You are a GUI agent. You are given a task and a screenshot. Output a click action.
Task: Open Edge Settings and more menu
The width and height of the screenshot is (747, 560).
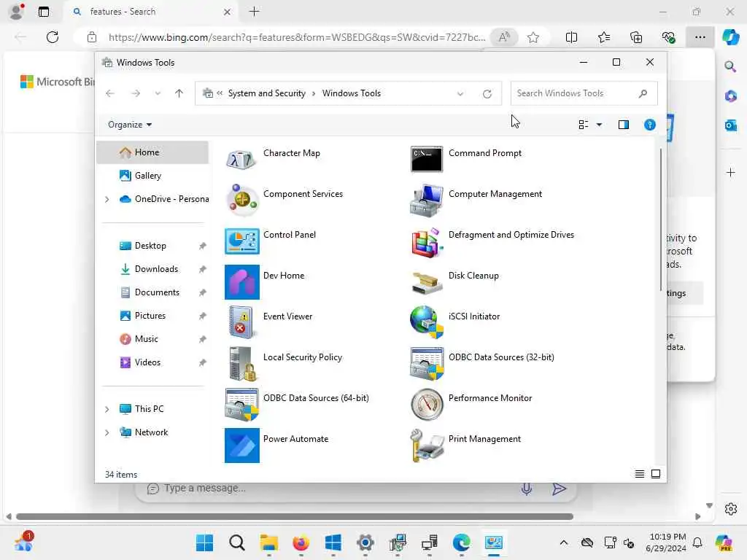point(700,37)
